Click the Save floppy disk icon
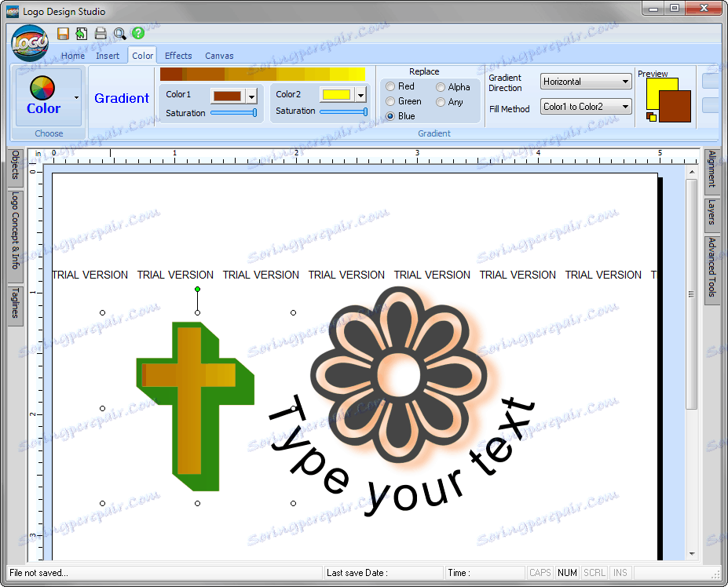Viewport: 728px width, 587px height. [x=63, y=34]
